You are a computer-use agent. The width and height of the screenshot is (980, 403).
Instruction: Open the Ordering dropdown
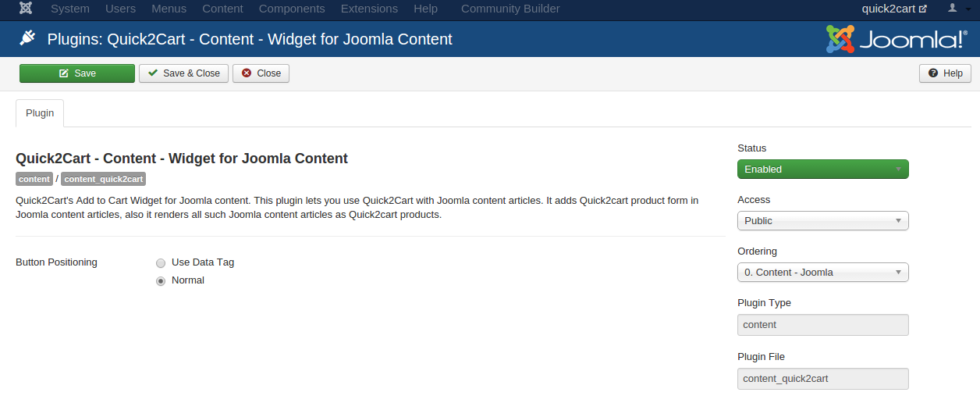coord(822,273)
